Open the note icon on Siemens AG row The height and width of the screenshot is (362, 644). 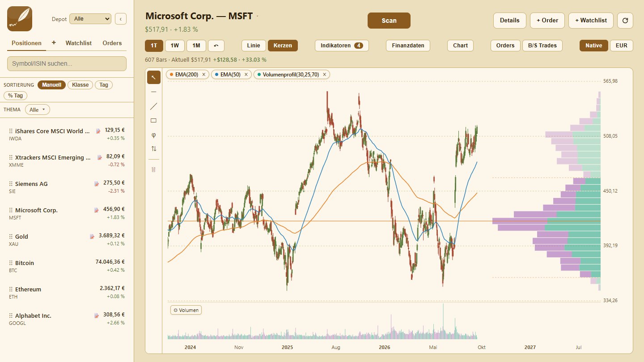(97, 184)
